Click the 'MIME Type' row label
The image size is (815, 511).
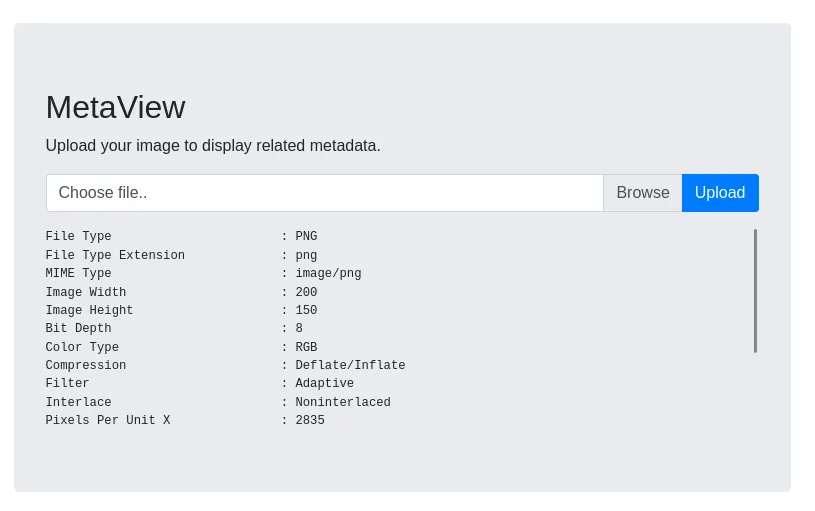tap(78, 274)
